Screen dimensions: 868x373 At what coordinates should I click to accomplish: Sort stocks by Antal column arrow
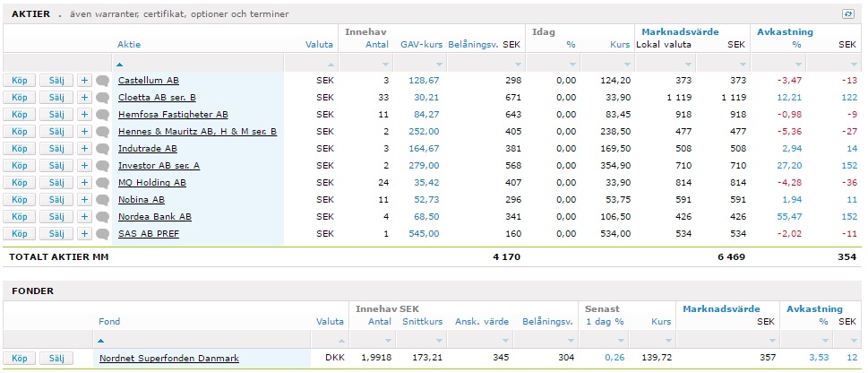point(386,65)
